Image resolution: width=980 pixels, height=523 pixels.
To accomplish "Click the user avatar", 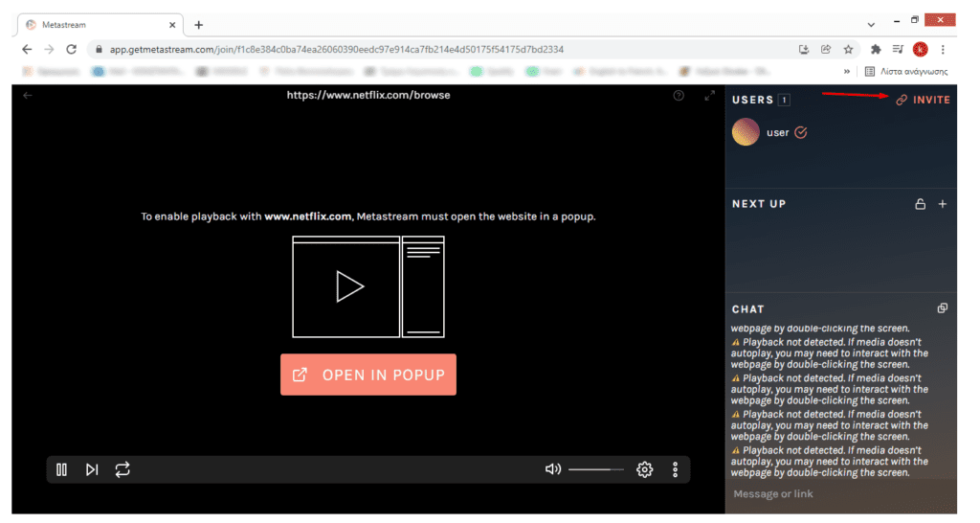I will coord(746,132).
